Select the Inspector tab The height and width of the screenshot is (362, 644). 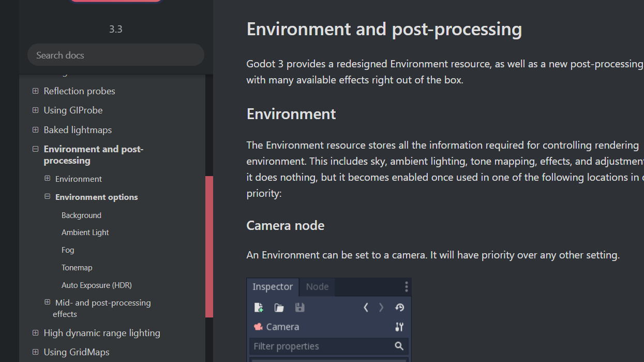click(273, 286)
